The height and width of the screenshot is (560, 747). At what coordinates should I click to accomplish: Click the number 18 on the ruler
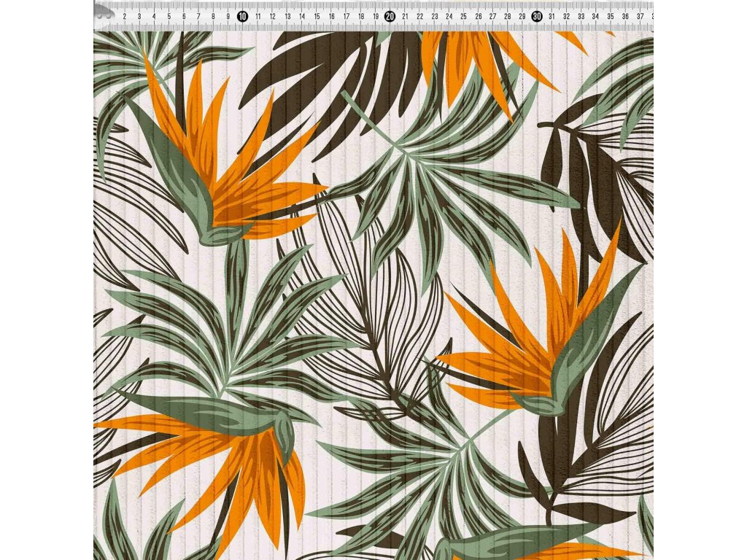point(360,17)
